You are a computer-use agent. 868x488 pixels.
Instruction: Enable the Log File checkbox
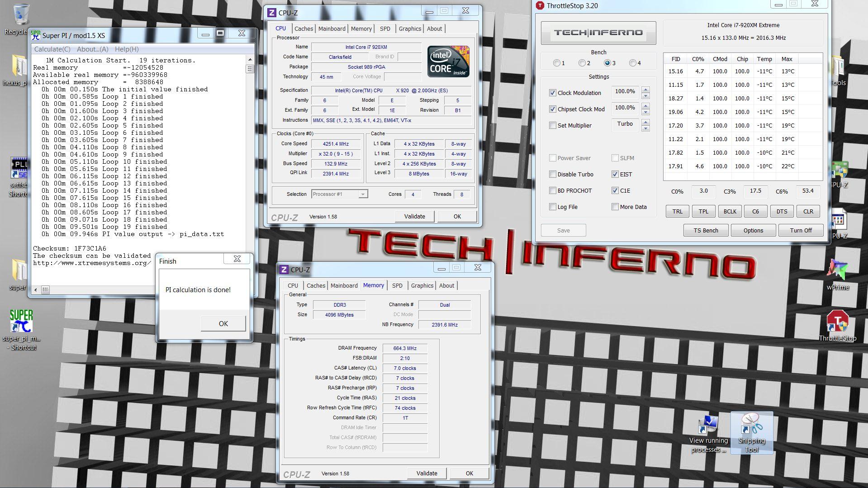point(552,207)
